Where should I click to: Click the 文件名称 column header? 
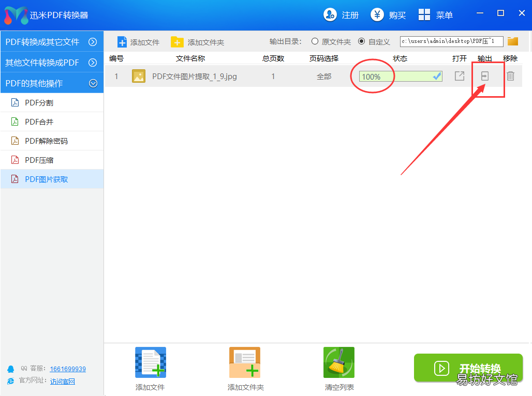[x=190, y=58]
